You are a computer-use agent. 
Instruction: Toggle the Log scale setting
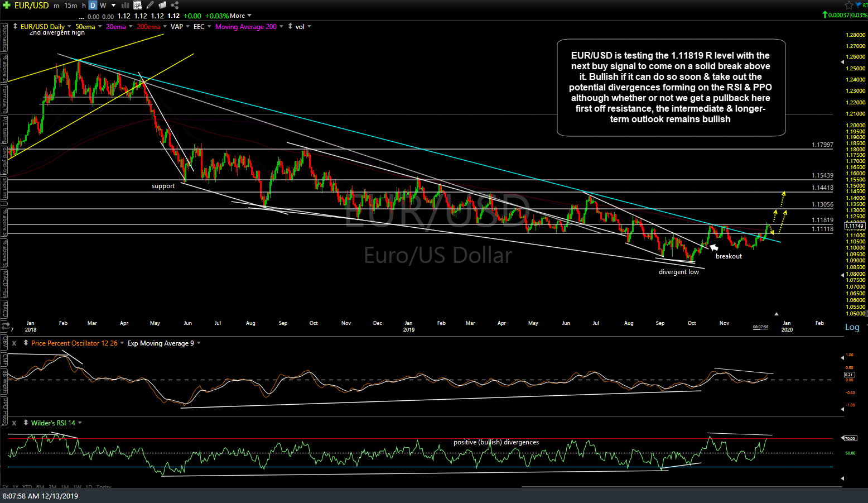tap(852, 327)
